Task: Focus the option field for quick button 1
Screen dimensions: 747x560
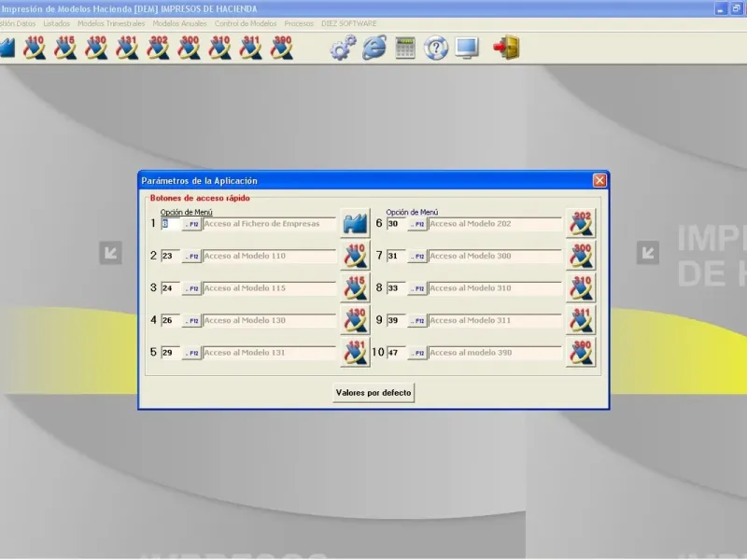Action: pyautogui.click(x=171, y=224)
